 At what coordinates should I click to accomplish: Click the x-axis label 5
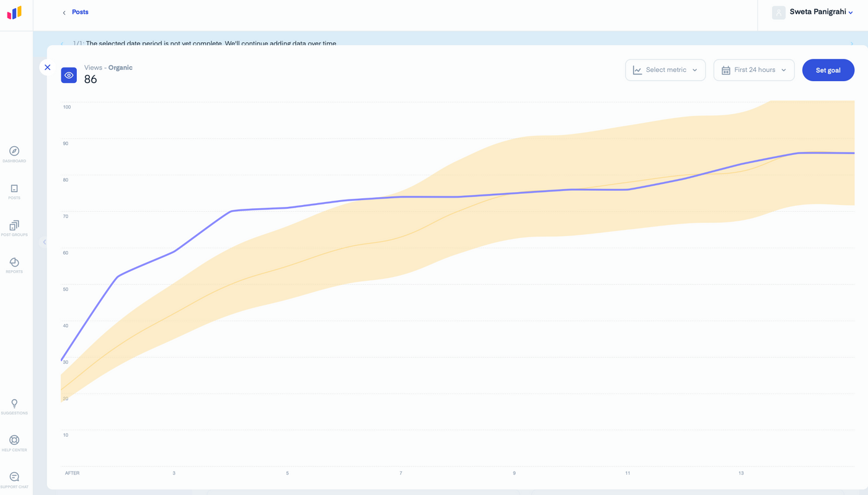click(287, 473)
